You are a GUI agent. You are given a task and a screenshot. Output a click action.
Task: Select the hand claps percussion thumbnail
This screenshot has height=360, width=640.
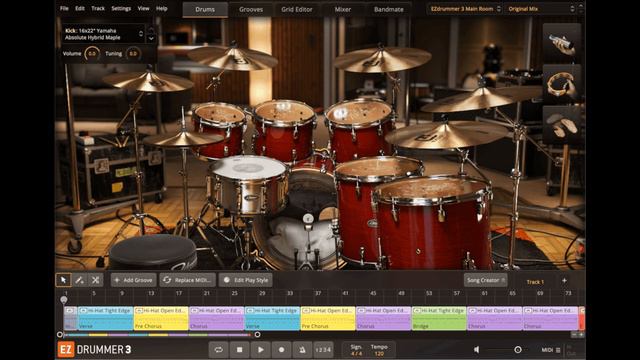point(562,125)
